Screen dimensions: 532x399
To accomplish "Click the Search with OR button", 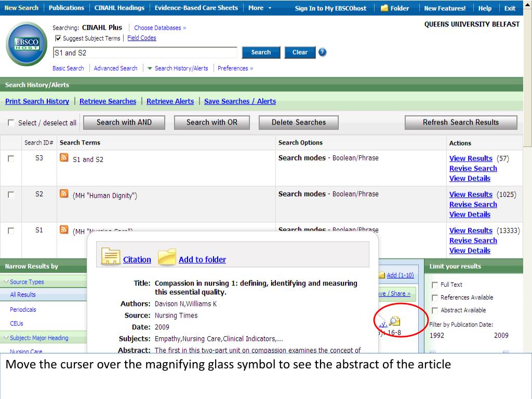I will [212, 123].
